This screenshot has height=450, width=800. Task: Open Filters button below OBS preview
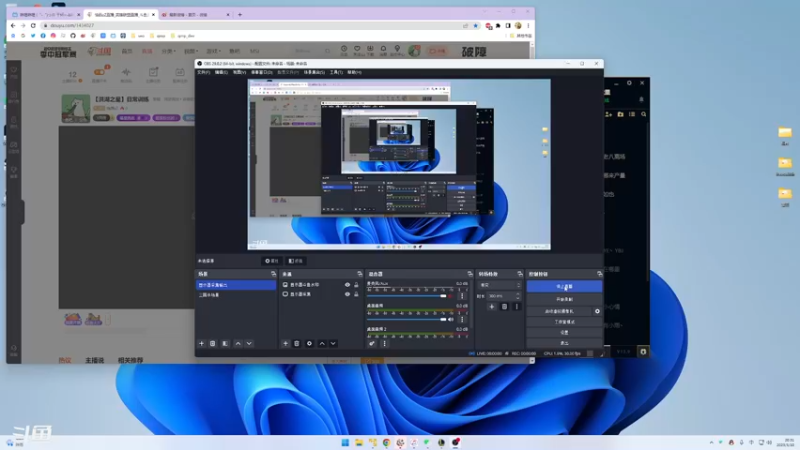[295, 261]
